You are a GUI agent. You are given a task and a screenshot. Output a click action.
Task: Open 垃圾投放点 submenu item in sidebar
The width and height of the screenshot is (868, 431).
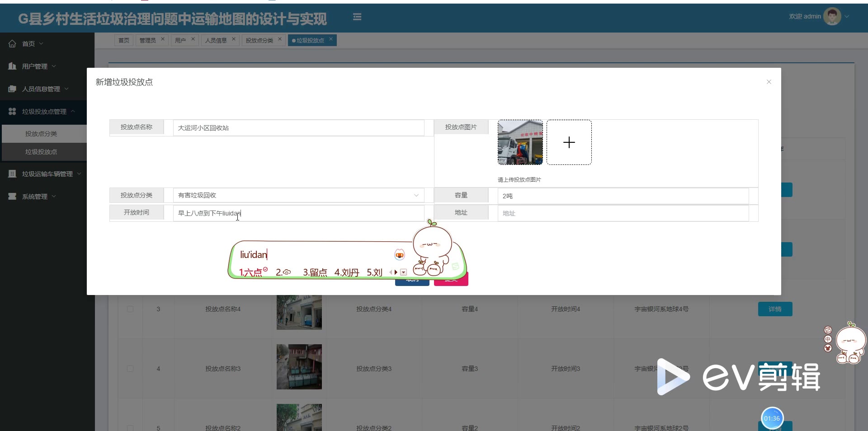coord(44,152)
